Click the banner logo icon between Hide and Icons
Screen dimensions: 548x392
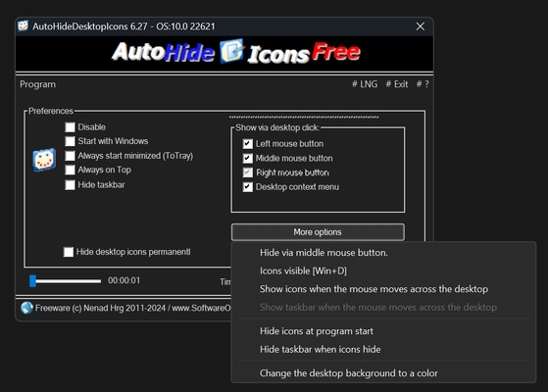231,51
